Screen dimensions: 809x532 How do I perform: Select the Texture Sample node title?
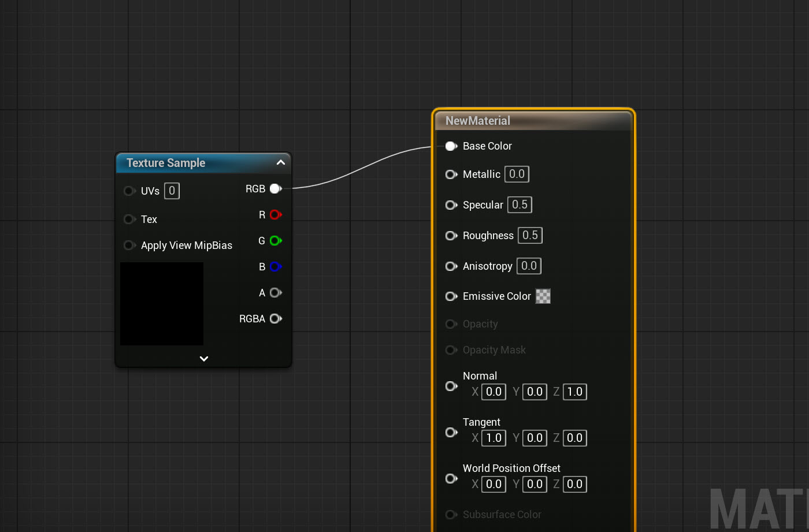pyautogui.click(x=166, y=163)
